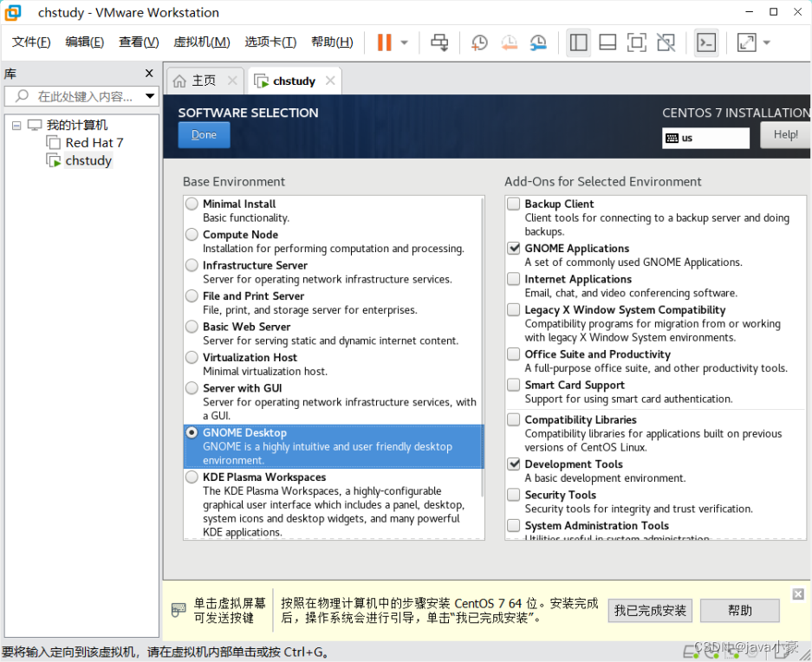Enable System Administration Tools checkbox

513,525
